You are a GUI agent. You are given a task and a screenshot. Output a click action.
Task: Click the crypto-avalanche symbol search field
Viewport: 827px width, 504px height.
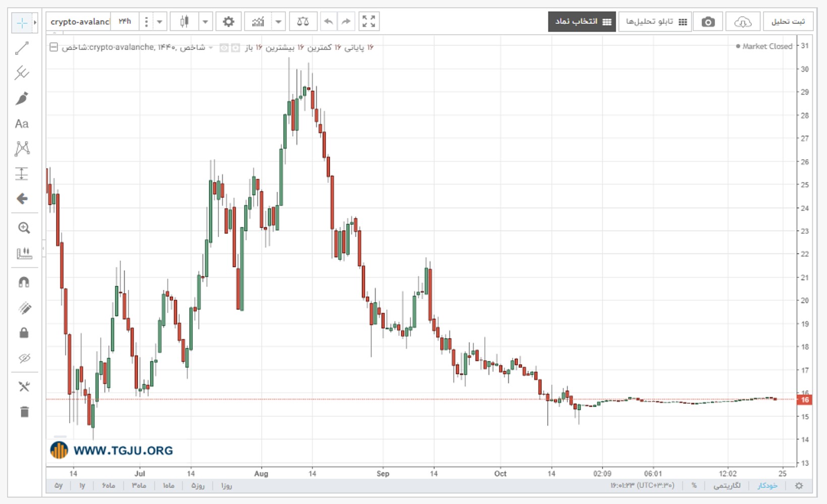79,22
